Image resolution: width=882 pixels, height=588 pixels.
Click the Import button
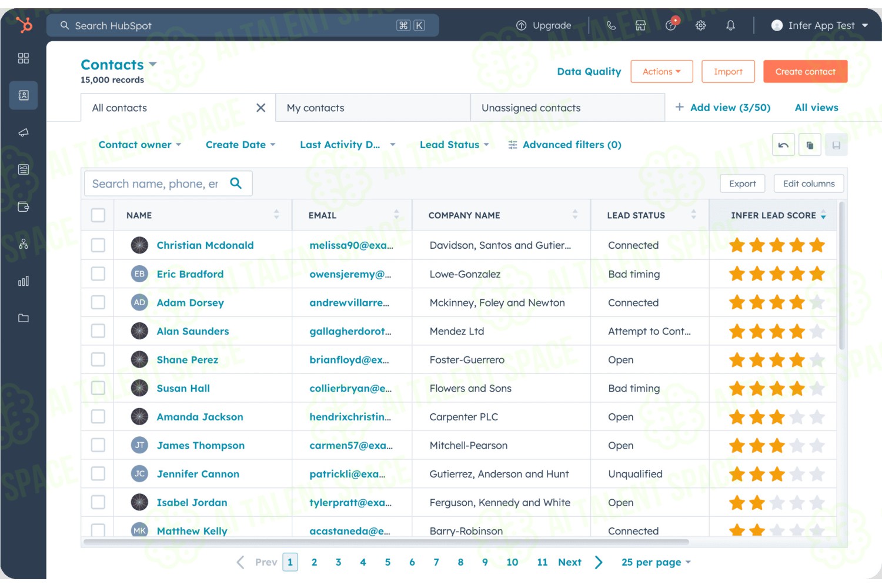tap(728, 72)
